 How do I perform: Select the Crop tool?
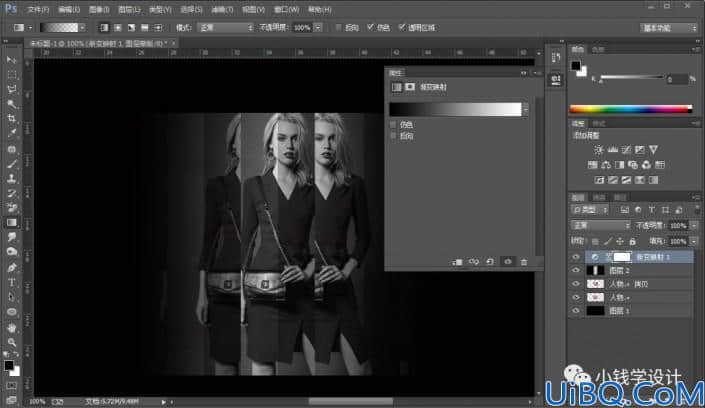pyautogui.click(x=12, y=119)
